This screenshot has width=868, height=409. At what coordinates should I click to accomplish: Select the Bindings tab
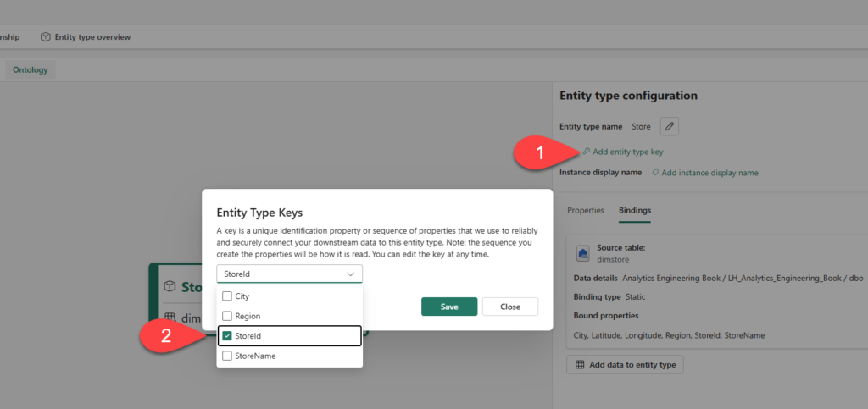click(634, 210)
